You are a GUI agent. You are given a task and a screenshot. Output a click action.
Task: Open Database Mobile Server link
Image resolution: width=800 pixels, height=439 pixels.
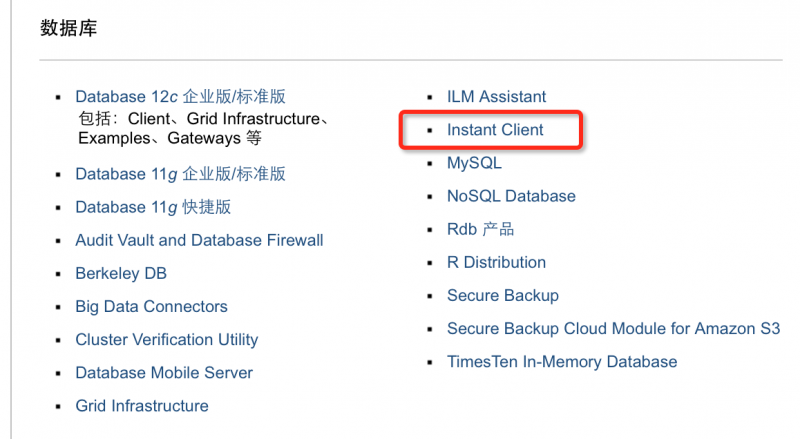coord(164,372)
